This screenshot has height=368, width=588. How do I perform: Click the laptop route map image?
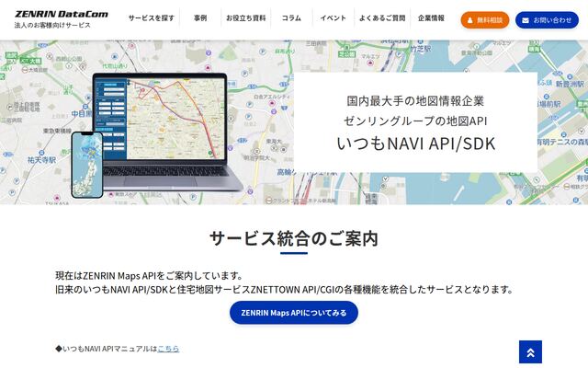[169, 132]
